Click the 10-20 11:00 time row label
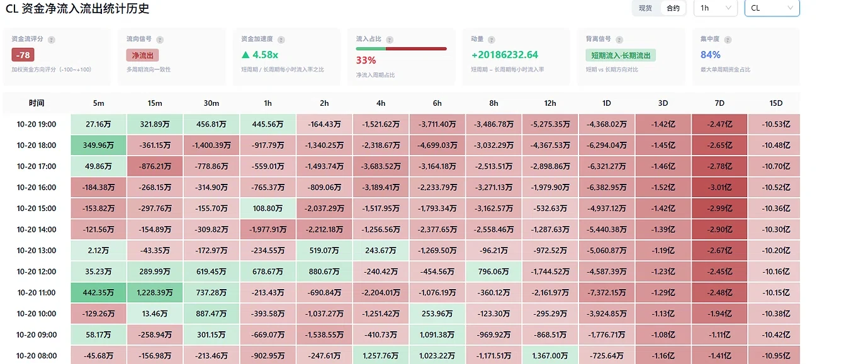Image resolution: width=868 pixels, height=364 pixels. 37,292
